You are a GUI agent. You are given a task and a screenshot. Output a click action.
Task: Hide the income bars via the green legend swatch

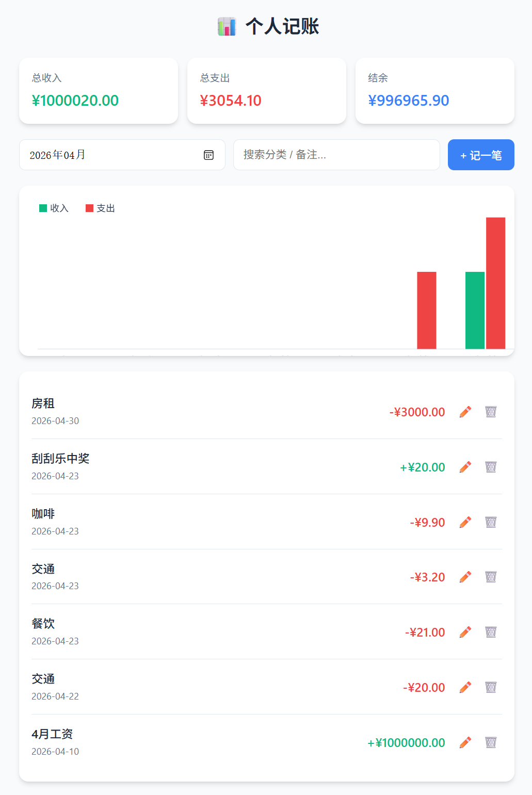coord(42,208)
